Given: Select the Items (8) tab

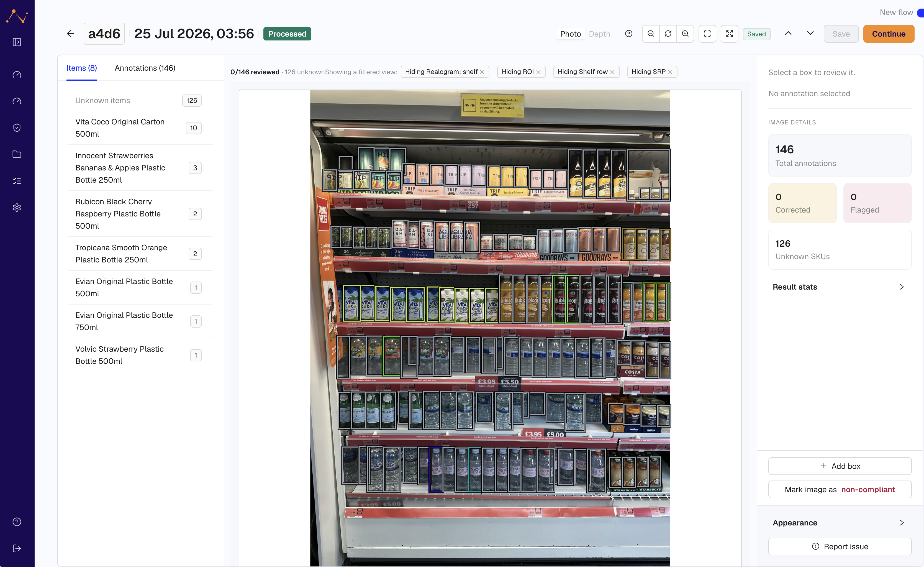Looking at the screenshot, I should pos(82,68).
